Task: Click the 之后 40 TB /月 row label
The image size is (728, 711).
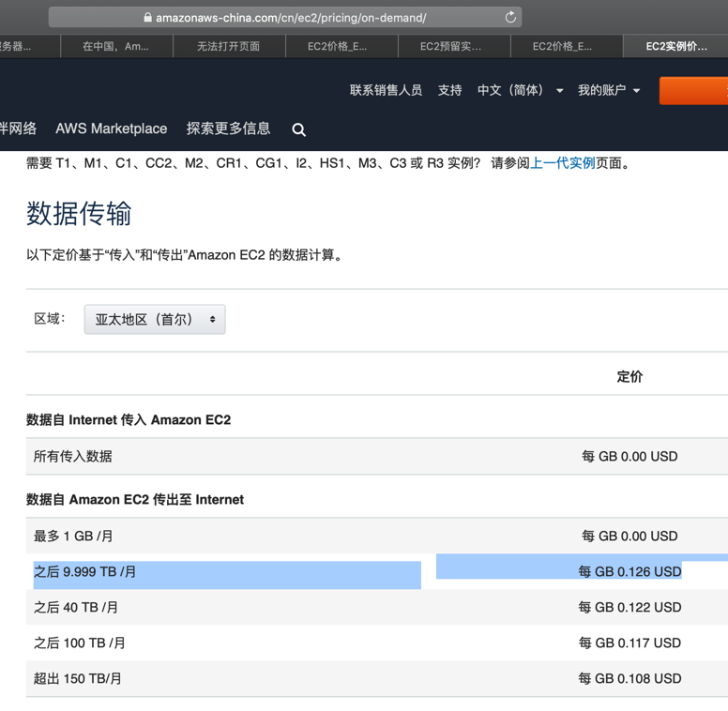Action: click(76, 607)
